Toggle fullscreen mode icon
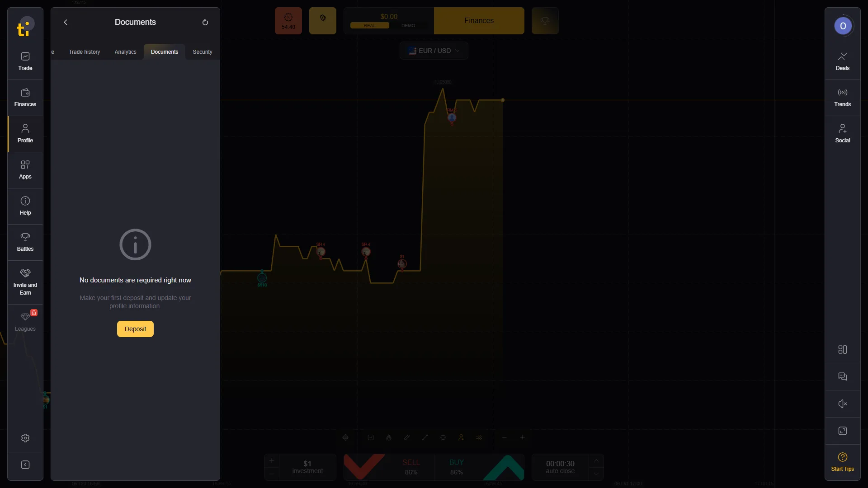This screenshot has width=868, height=488. click(x=843, y=431)
